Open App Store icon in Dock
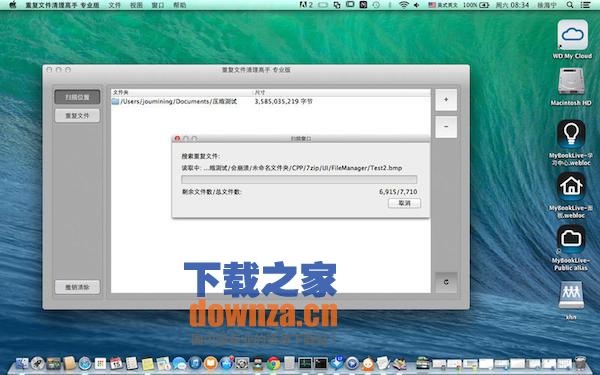This screenshot has width=600, height=375. tap(227, 363)
